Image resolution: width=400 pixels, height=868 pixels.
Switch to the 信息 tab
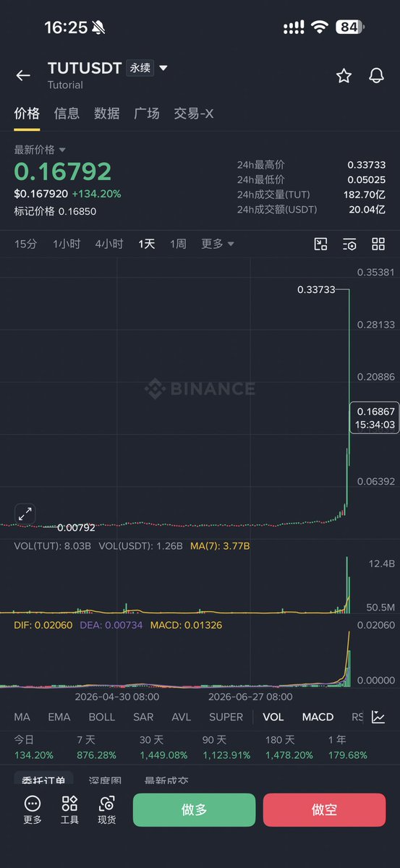[67, 114]
